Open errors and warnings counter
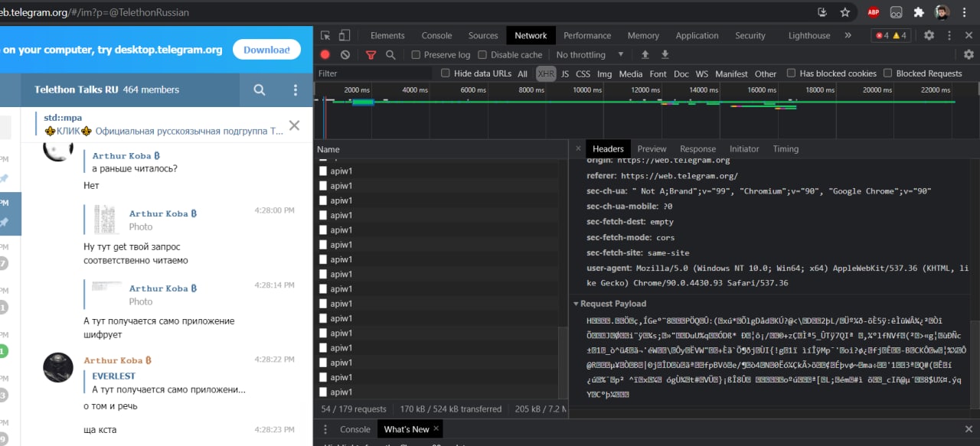The image size is (980, 446). coord(892,35)
